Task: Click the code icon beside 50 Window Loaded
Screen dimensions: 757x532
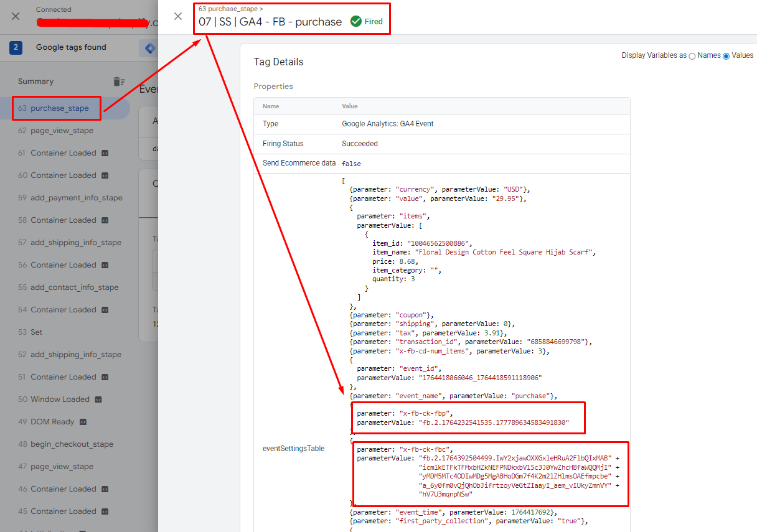Action: [98, 399]
